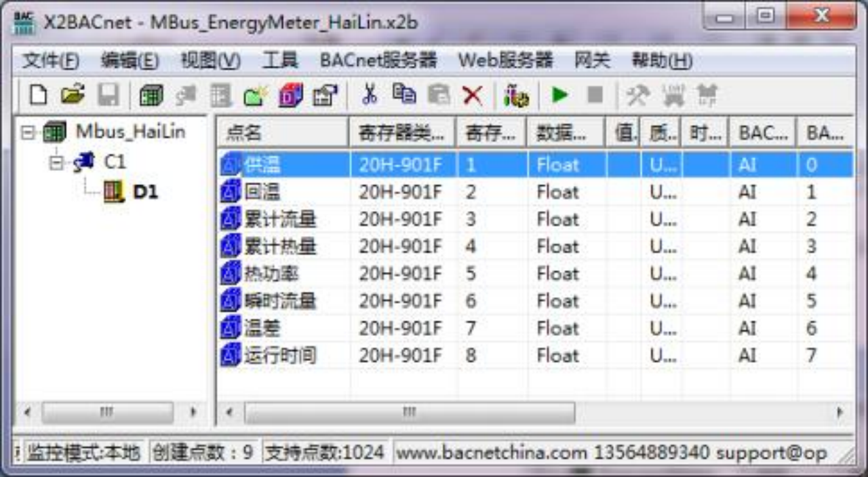
Task: Collapse the Mbus_HaiLin tree node
Action: pos(28,132)
